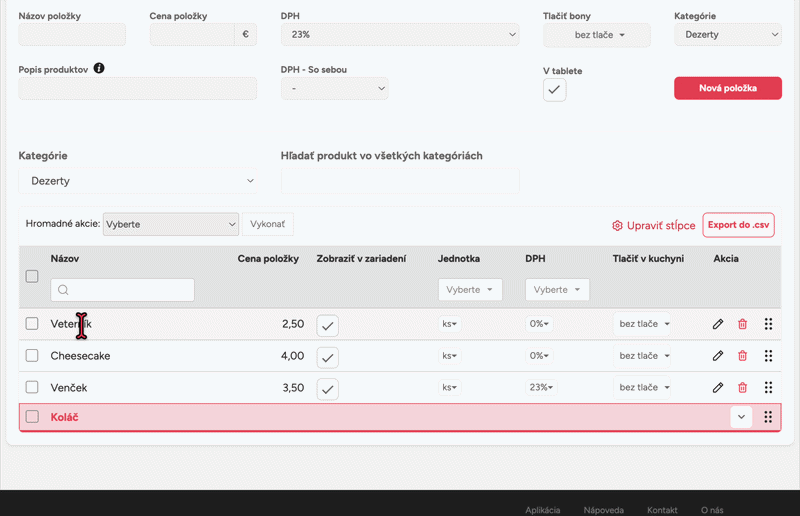The width and height of the screenshot is (800, 516).
Task: Edit the Veterník row with pencil icon
Action: coord(717,324)
